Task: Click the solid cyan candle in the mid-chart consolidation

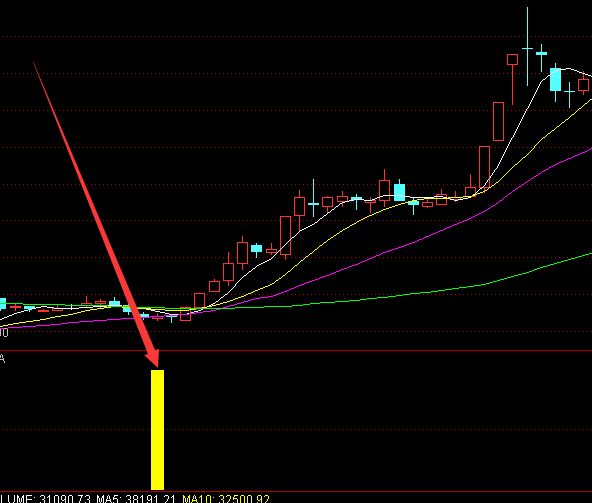Action: (399, 192)
